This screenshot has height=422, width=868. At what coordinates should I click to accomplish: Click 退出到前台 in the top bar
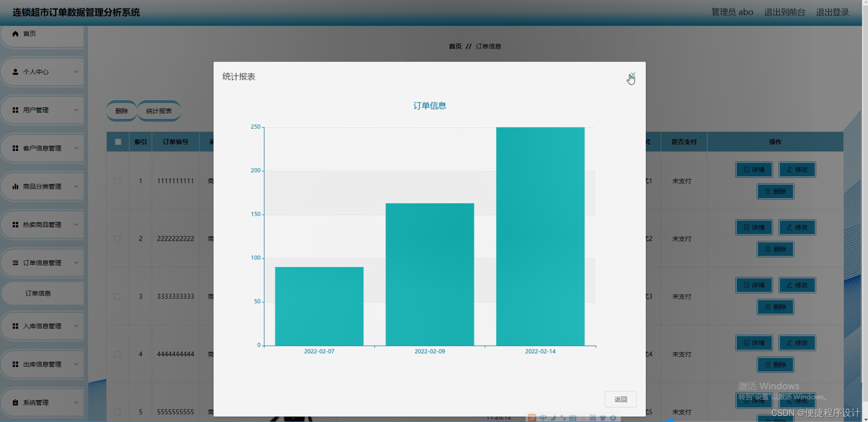point(785,12)
